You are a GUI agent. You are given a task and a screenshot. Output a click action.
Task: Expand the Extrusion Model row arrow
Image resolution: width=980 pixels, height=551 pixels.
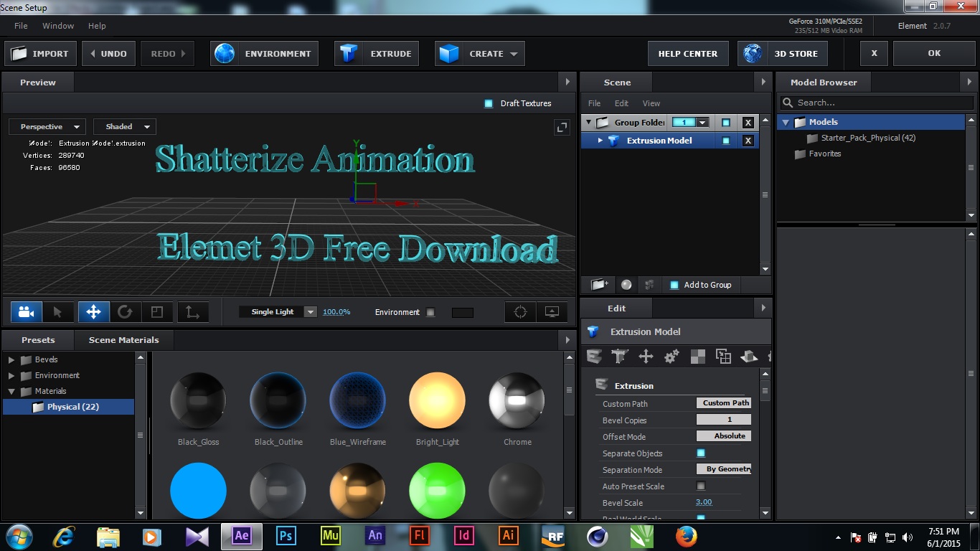(x=600, y=141)
